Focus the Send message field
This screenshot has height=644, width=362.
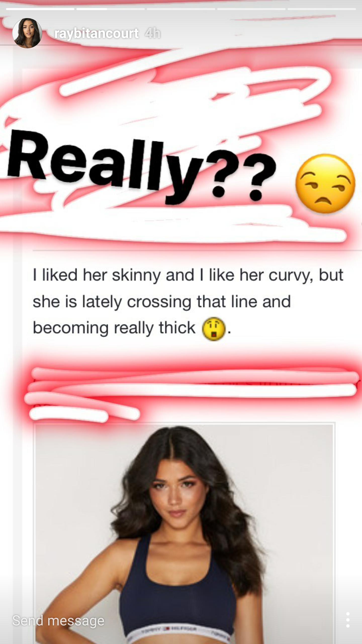(x=58, y=621)
